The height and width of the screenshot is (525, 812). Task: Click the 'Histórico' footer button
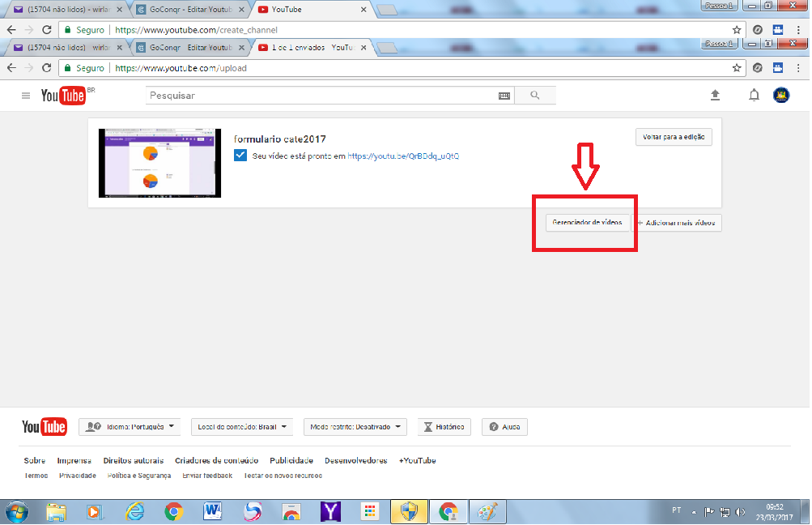(x=444, y=427)
